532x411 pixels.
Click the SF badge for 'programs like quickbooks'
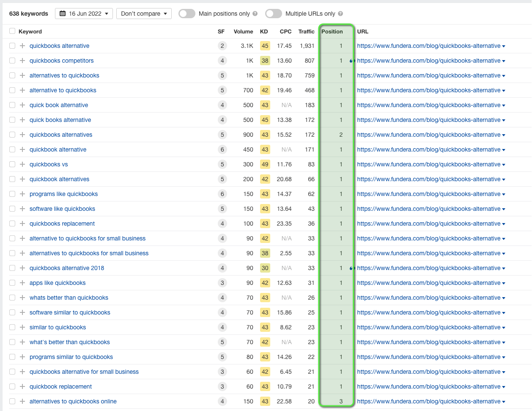point(222,194)
